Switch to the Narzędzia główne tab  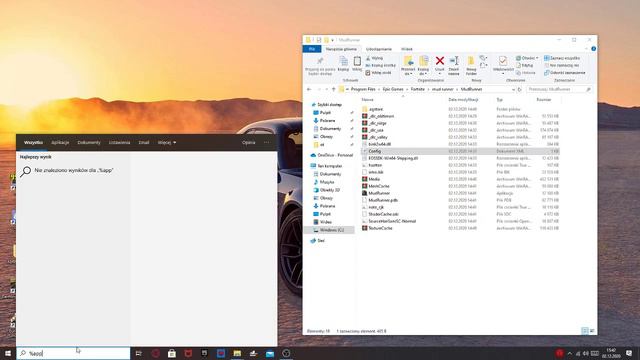point(341,49)
